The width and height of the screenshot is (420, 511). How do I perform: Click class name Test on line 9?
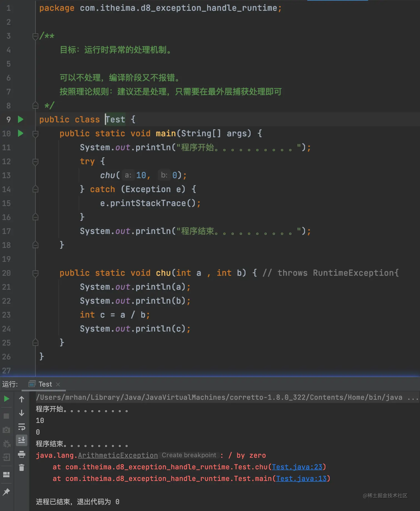click(x=115, y=120)
